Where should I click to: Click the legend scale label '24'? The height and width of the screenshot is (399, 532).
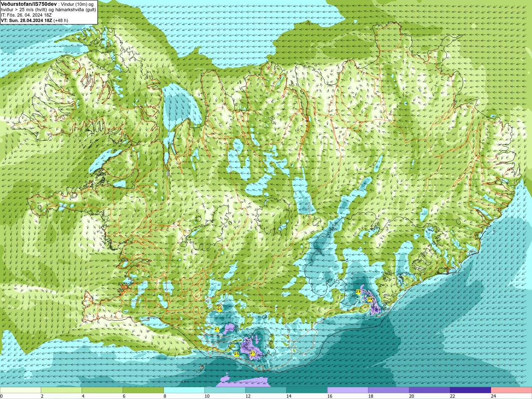tap(493, 396)
